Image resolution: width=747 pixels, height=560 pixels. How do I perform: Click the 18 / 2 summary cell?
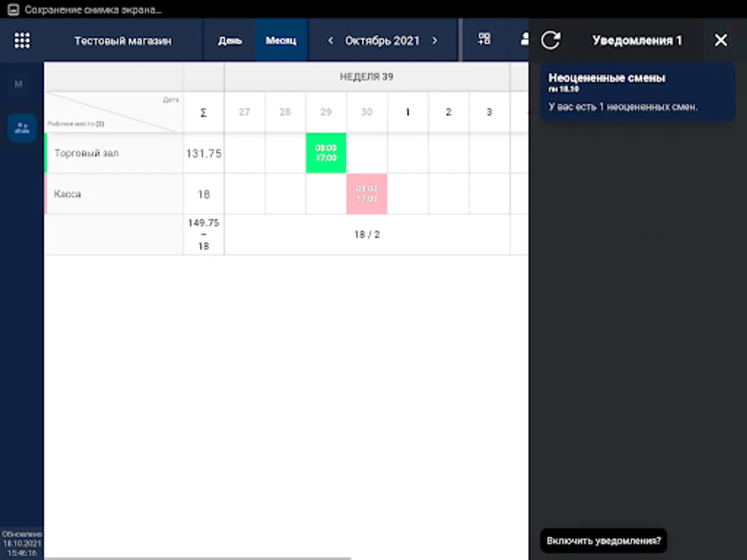click(x=367, y=235)
